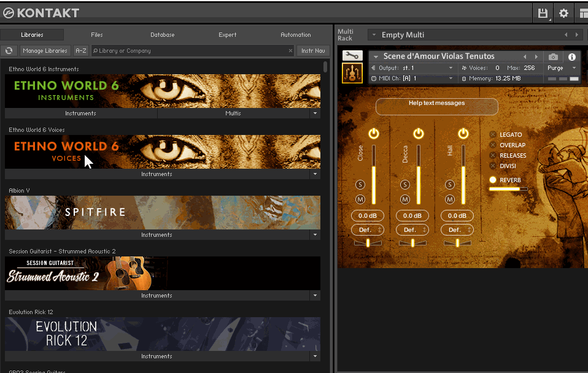
Task: Switch to the Libraries tab
Action: pos(32,34)
